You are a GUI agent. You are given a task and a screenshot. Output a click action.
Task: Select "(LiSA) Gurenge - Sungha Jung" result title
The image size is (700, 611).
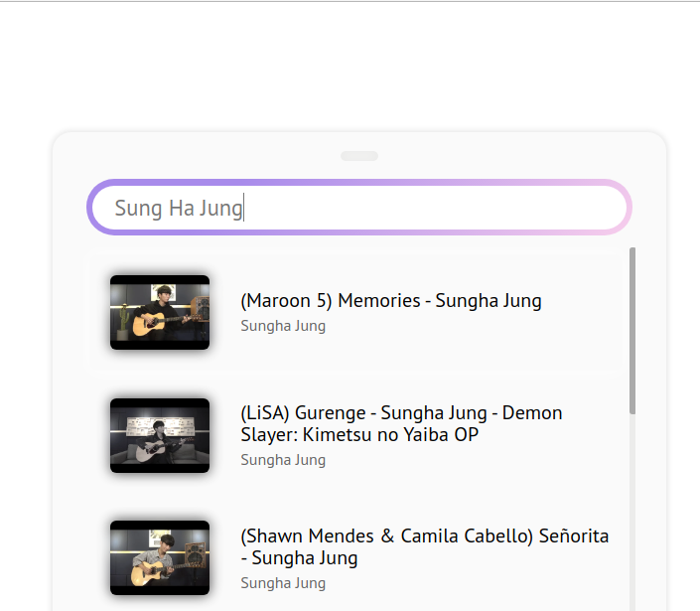(401, 423)
